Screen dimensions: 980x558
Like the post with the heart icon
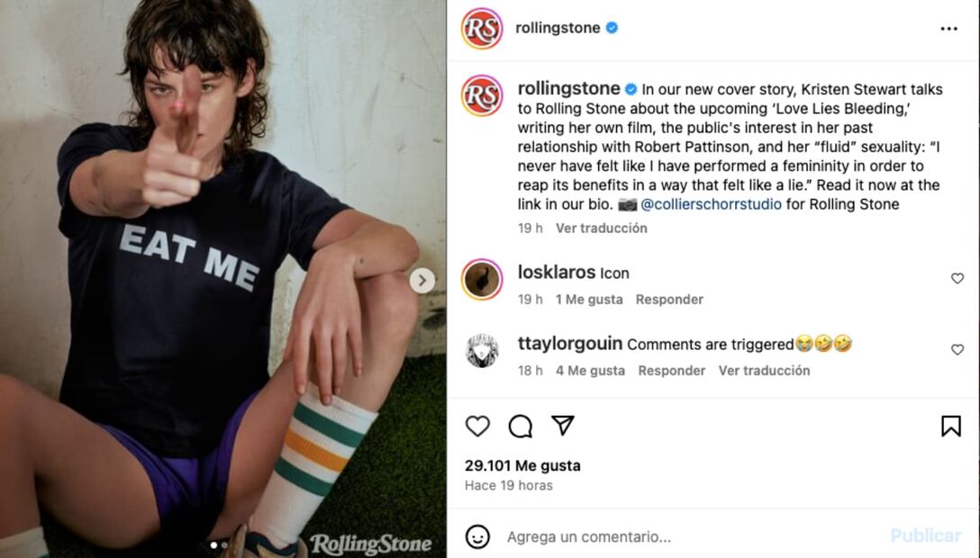click(477, 426)
